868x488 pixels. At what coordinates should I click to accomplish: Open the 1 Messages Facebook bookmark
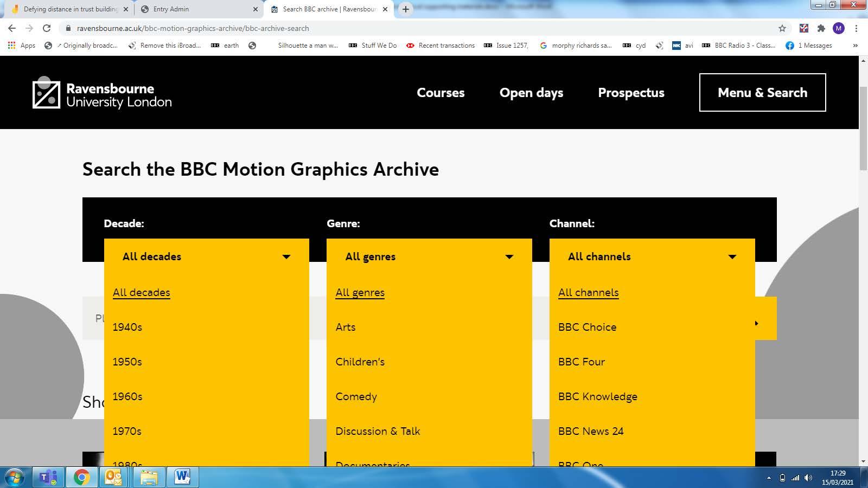[809, 46]
